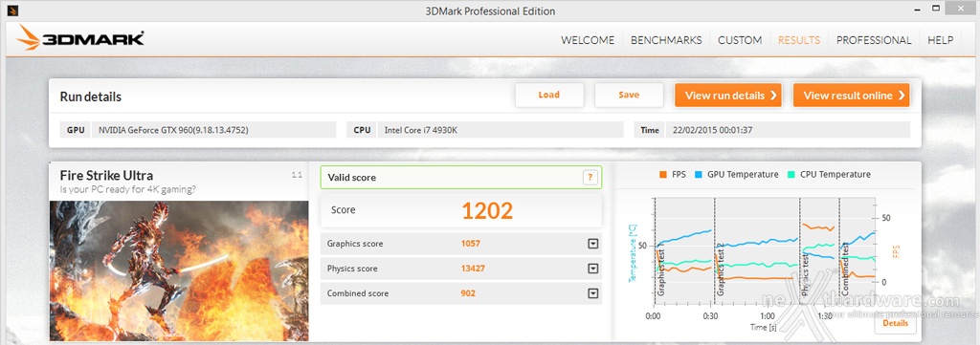This screenshot has width=980, height=345.
Task: Open View run details
Action: pos(728,96)
